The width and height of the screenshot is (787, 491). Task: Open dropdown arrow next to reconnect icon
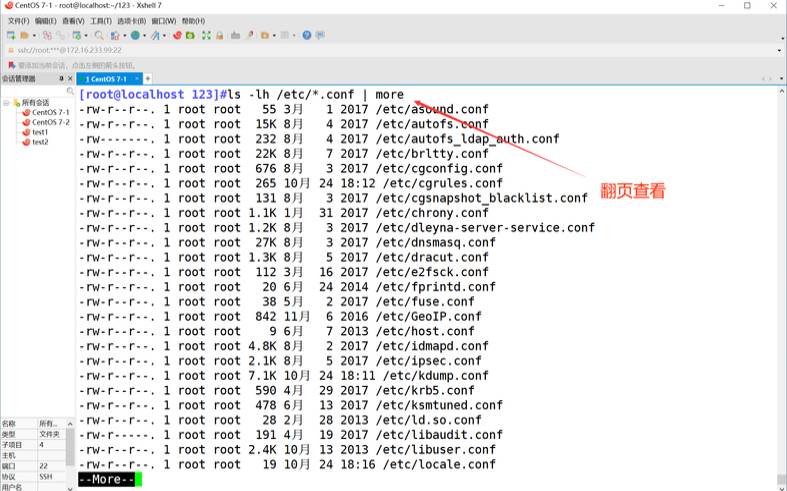[86, 36]
